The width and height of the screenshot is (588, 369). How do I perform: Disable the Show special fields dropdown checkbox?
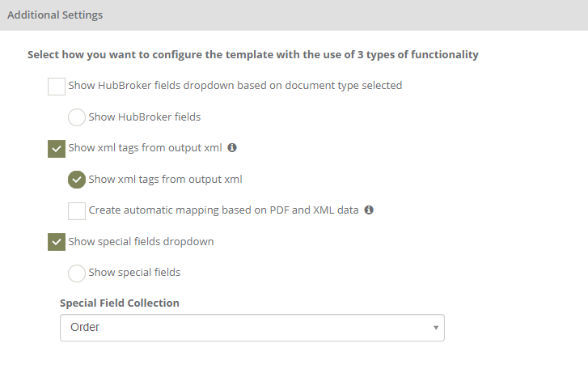point(57,242)
